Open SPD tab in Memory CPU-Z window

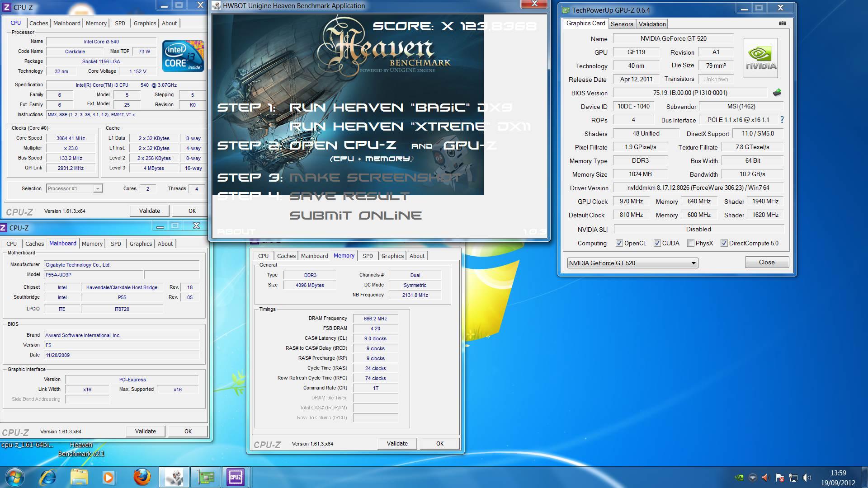[368, 256]
